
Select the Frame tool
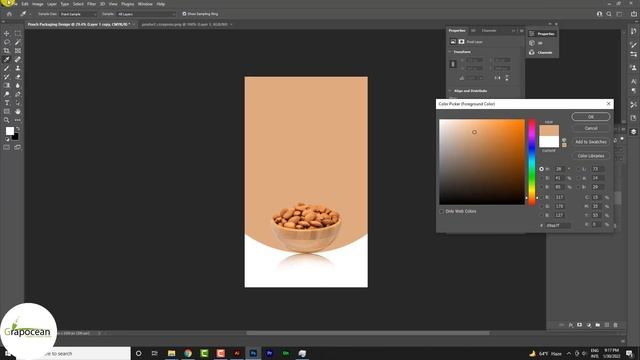pos(18,51)
